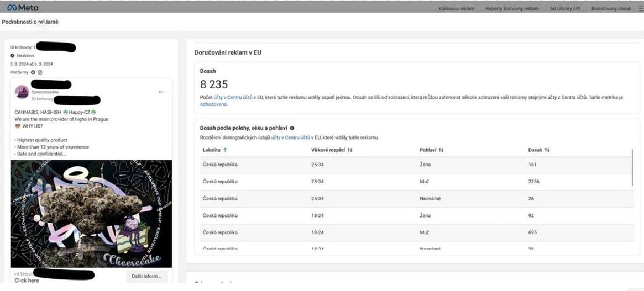Open Knihovna reklam in top navigation
The height and width of the screenshot is (291, 644).
click(456, 9)
